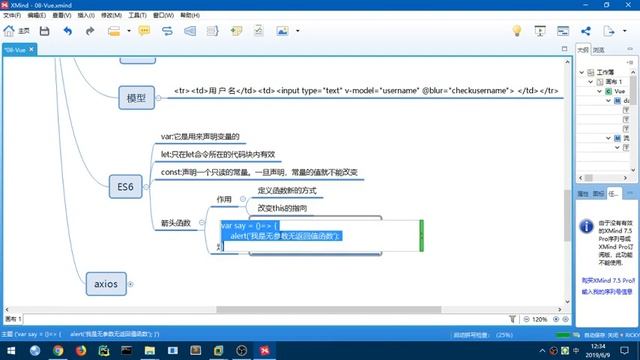Click the canvas vertical scrollbar thumb
The height and width of the screenshot is (360, 640).
567,216
